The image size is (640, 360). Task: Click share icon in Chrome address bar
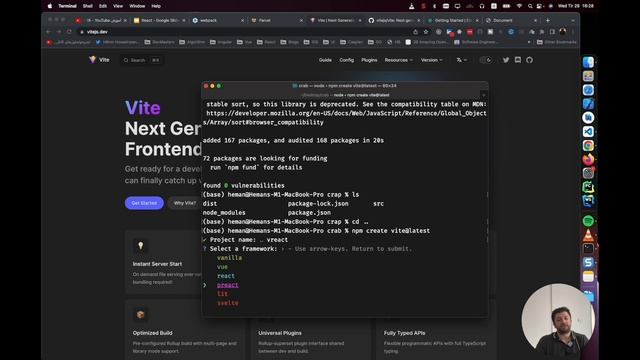(x=416, y=32)
